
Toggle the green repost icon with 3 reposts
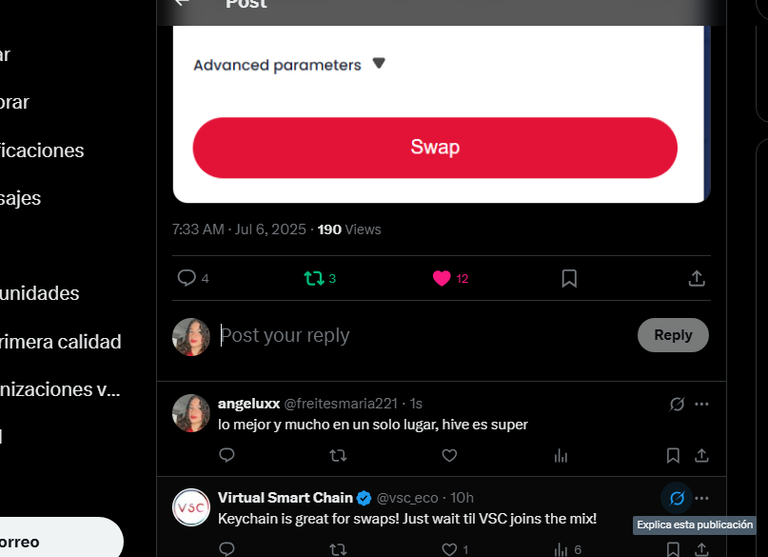click(x=314, y=278)
